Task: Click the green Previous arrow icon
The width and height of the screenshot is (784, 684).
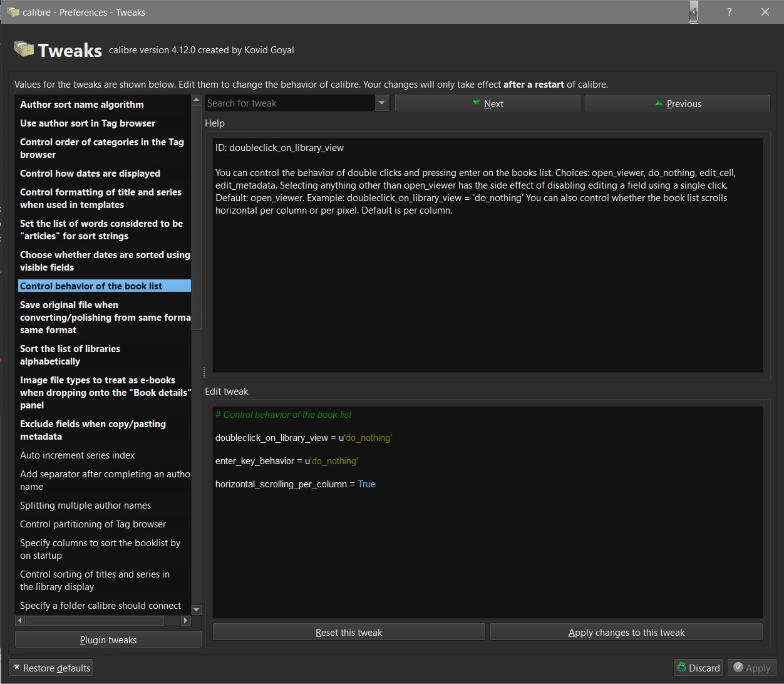Action: [x=659, y=103]
